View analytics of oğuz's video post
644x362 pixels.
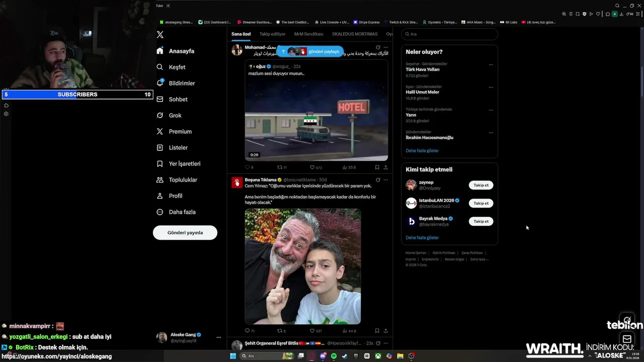(349, 167)
